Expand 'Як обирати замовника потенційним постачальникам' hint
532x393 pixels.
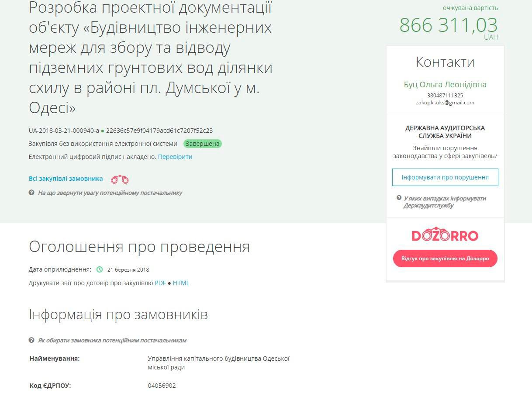tap(112, 340)
